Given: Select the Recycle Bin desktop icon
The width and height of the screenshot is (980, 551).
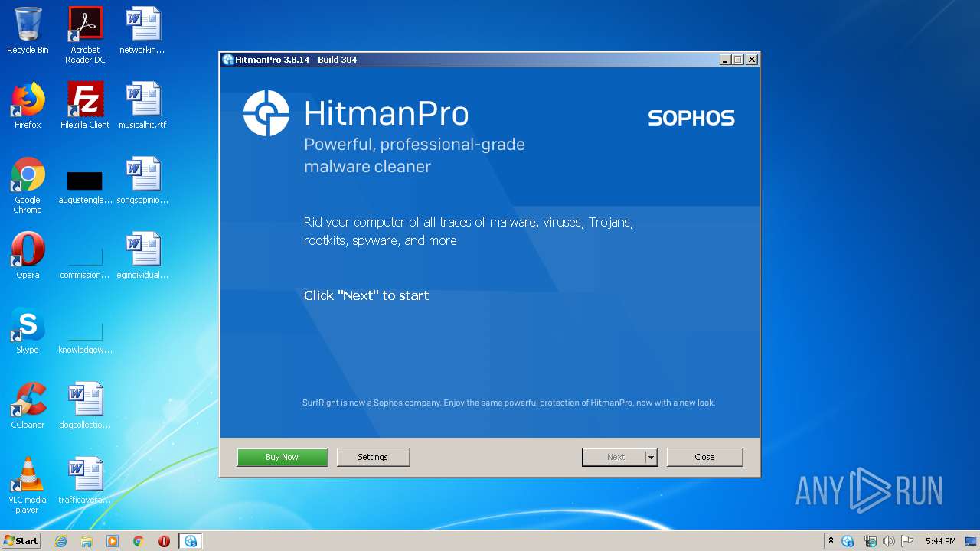Looking at the screenshot, I should pos(28,31).
